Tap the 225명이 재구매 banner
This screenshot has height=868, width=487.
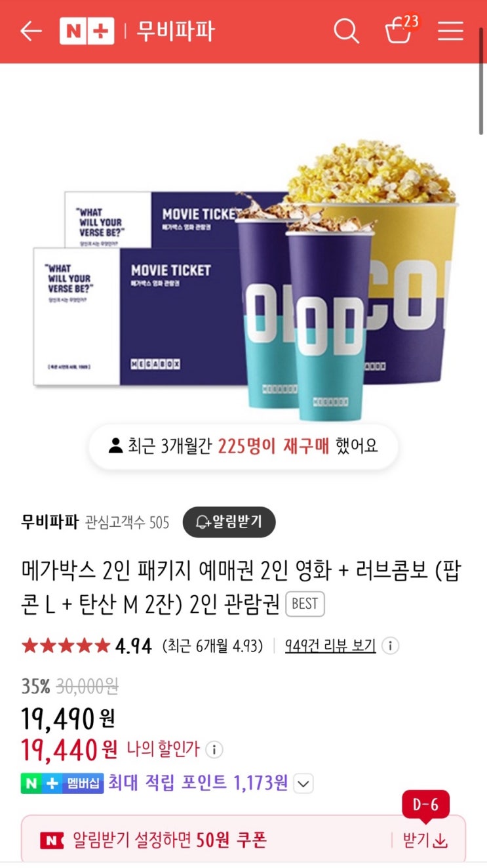243,446
